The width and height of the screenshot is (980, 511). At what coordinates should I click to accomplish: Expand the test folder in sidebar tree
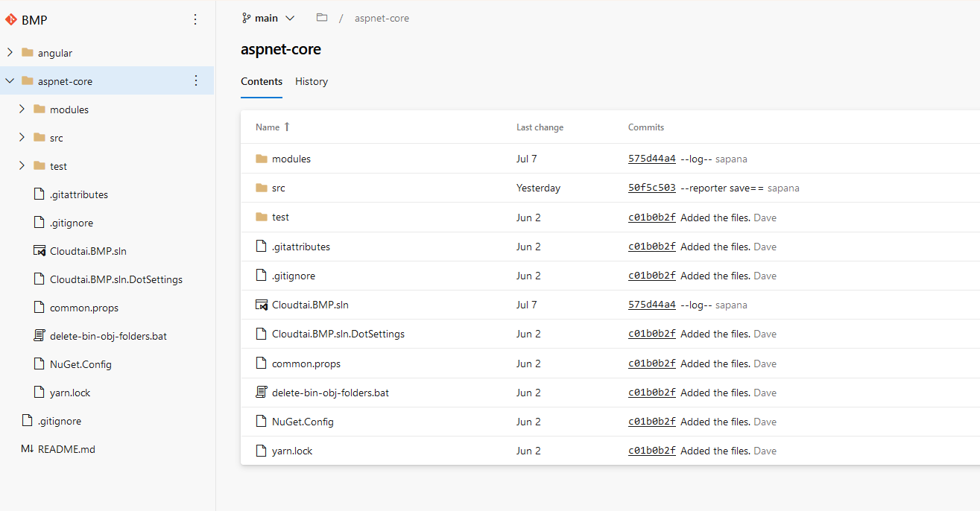pyautogui.click(x=22, y=166)
